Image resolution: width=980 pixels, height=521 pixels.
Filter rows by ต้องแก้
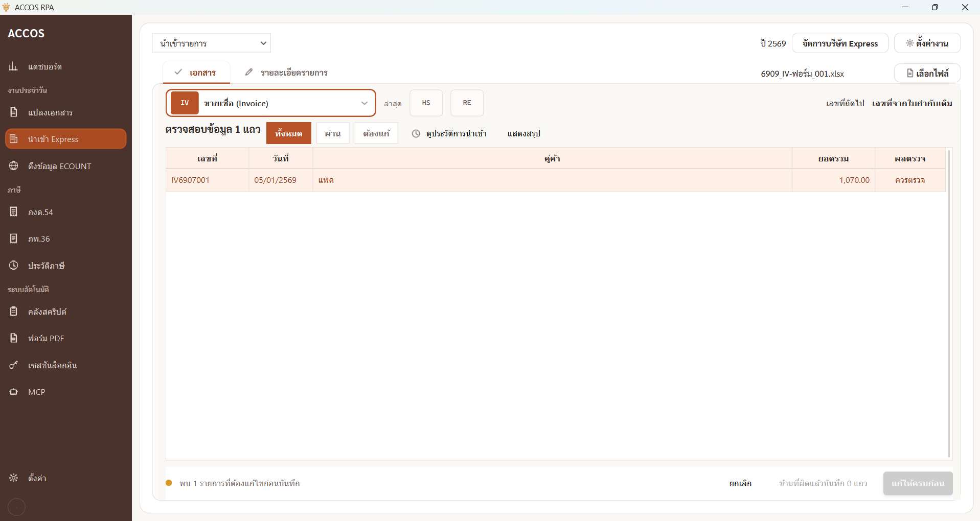click(376, 133)
